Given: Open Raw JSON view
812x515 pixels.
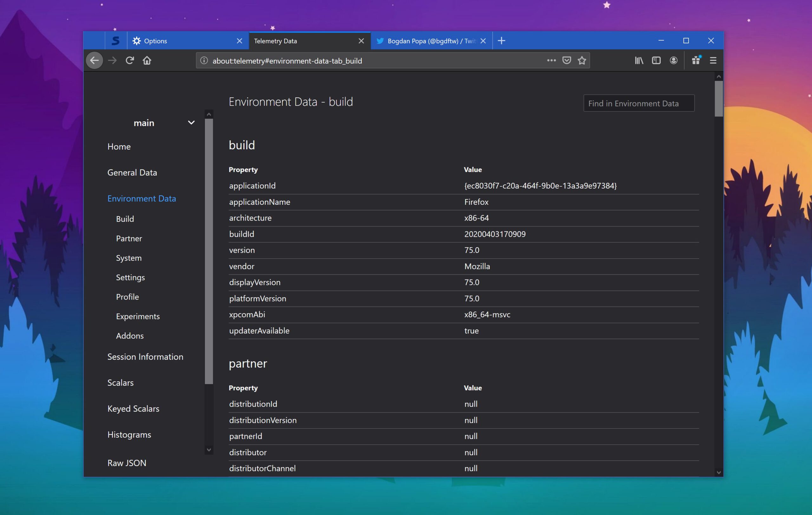Looking at the screenshot, I should [127, 463].
